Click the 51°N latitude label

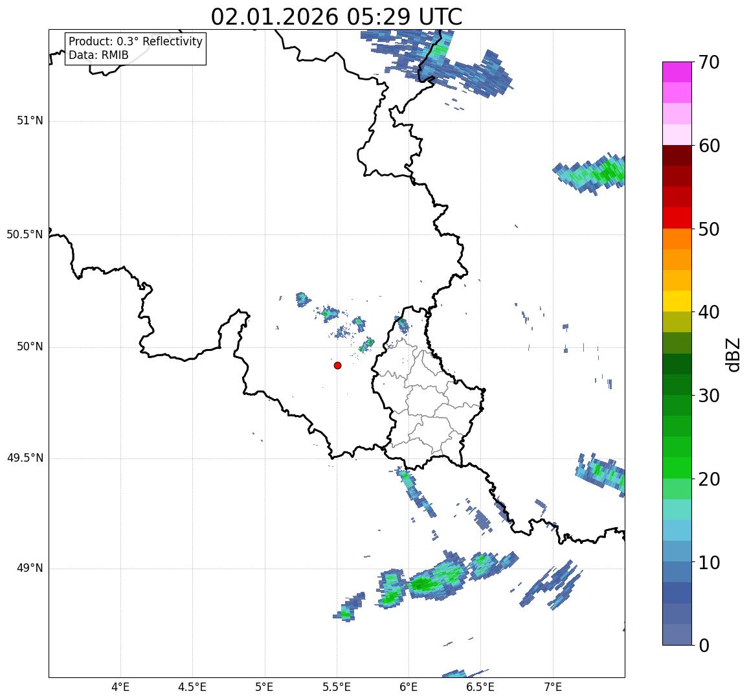pos(30,121)
